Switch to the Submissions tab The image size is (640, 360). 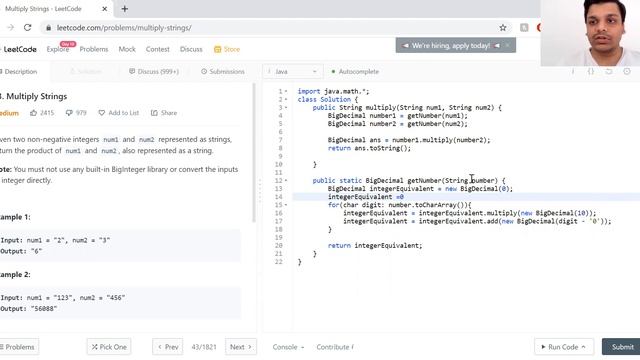click(x=222, y=71)
